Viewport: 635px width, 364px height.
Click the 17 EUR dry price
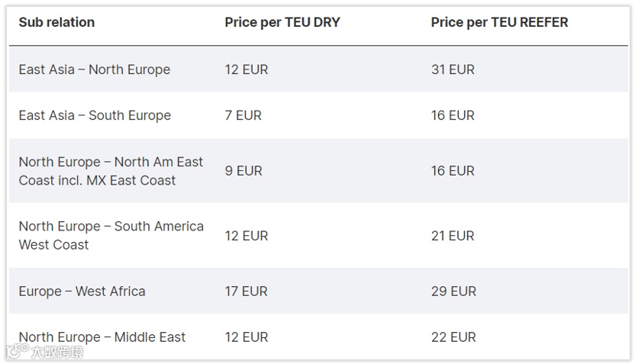pyautogui.click(x=247, y=291)
